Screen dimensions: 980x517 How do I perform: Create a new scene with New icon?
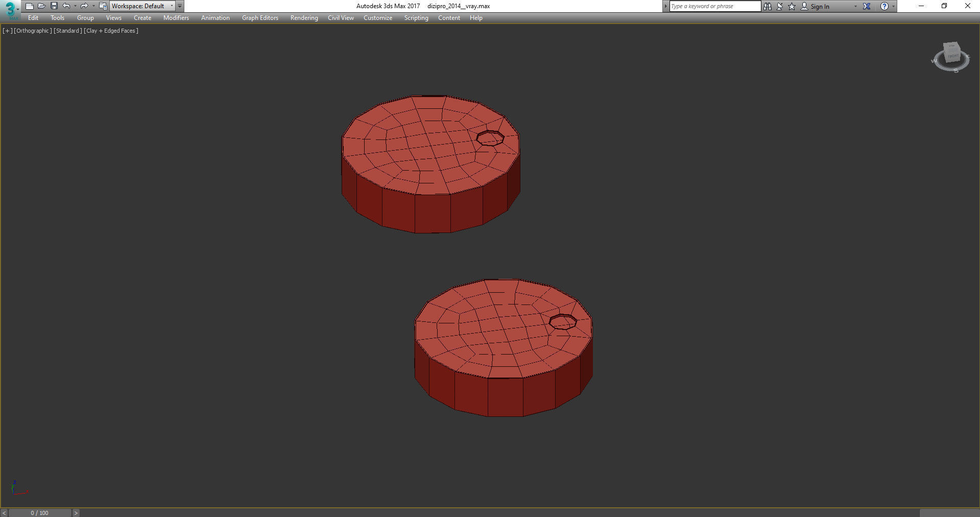click(29, 6)
